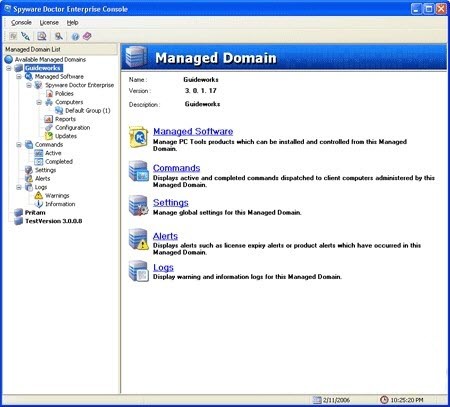Click the Alerts icon in the tree
The height and width of the screenshot is (407, 450).
tap(29, 179)
